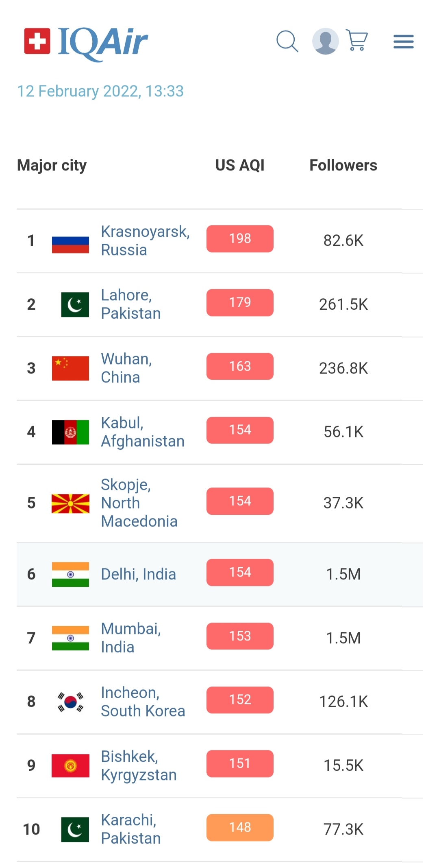
Task: Open the hamburger menu
Action: (404, 42)
